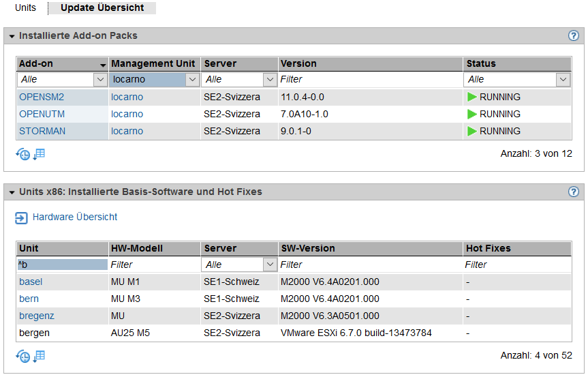
Task: Click Unit filter field containing ^b
Action: (62, 265)
